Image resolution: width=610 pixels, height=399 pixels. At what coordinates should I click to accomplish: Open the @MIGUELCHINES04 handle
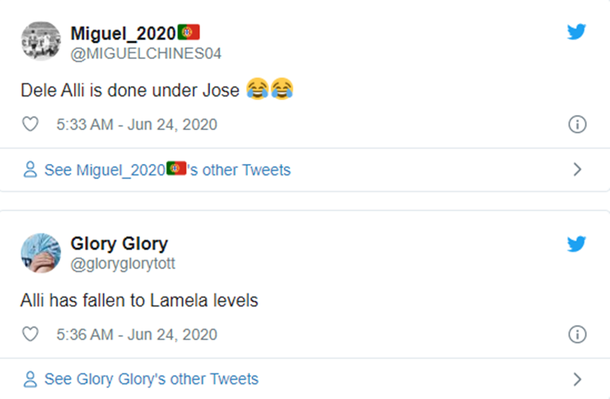pyautogui.click(x=146, y=54)
